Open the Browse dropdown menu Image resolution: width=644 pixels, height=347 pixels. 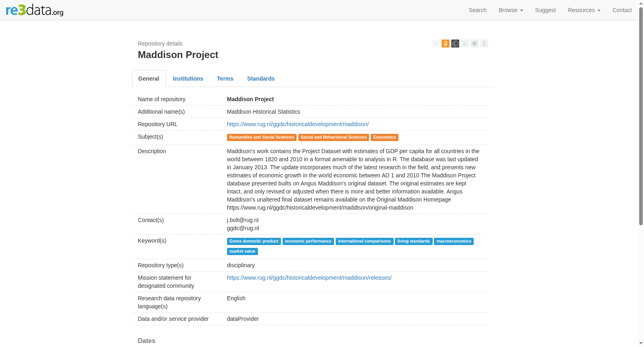511,10
